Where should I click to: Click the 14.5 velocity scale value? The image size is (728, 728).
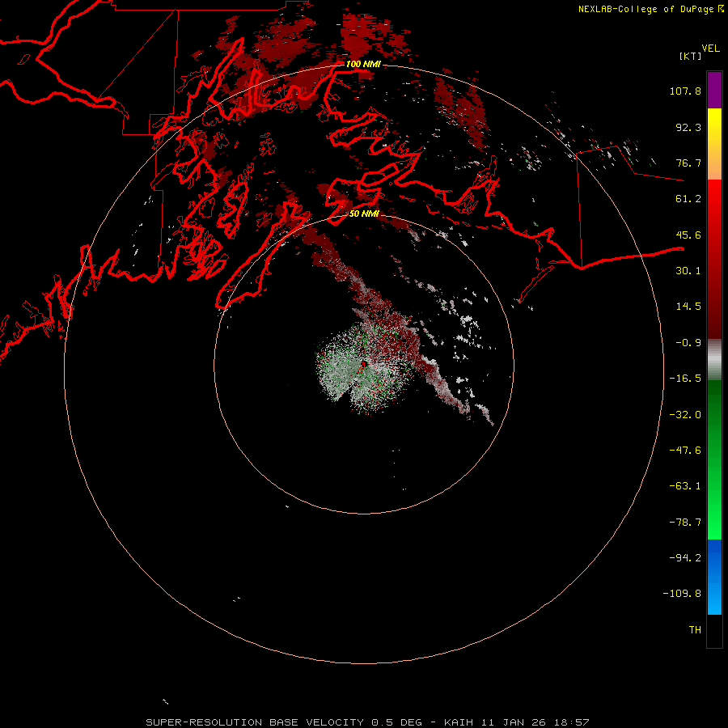click(x=688, y=307)
